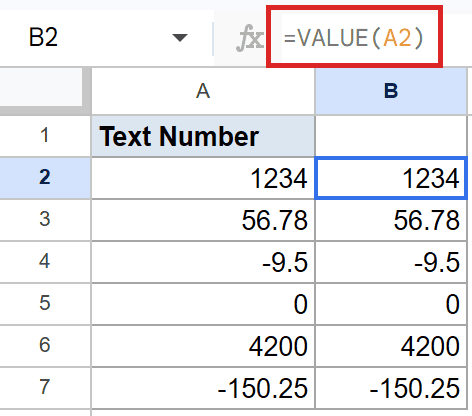Select row 5 header
This screenshot has height=416, width=472.
click(45, 303)
